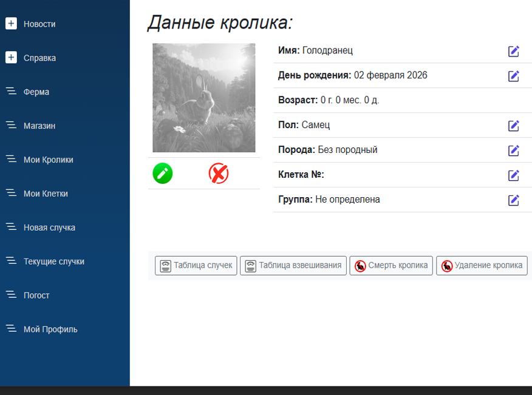Viewport: 532px width, 395px height.
Task: Click the edit icon for Пол row
Action: click(513, 126)
